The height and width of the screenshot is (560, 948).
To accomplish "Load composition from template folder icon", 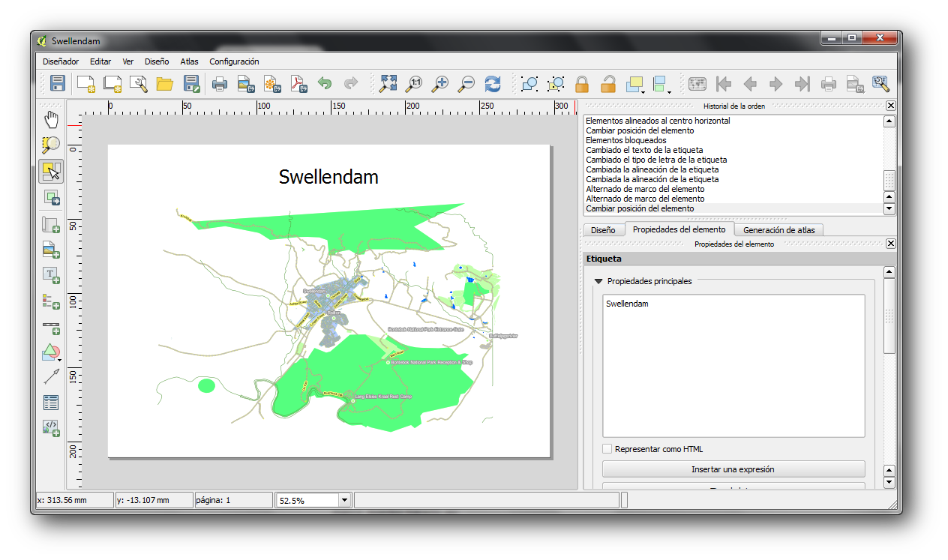I will [x=164, y=83].
